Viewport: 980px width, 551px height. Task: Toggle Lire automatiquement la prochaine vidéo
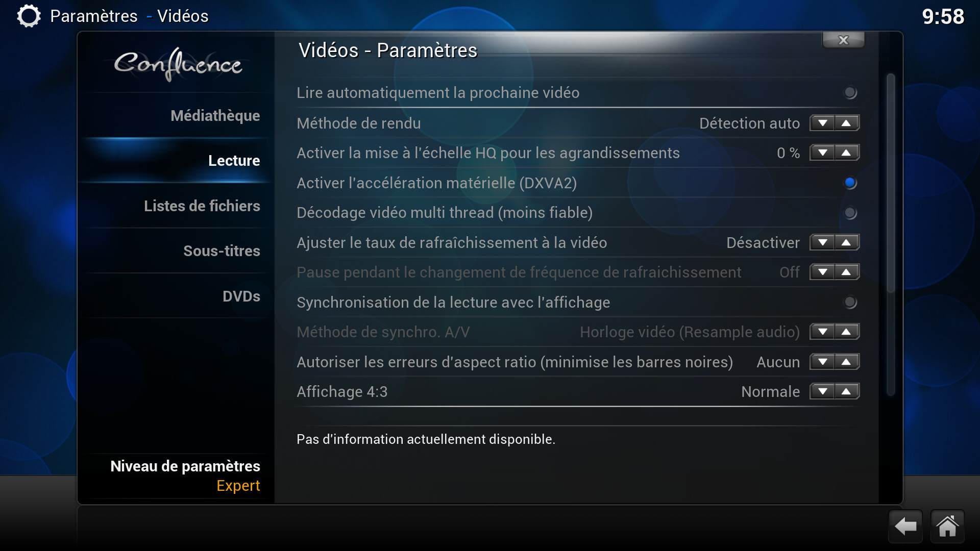point(850,92)
